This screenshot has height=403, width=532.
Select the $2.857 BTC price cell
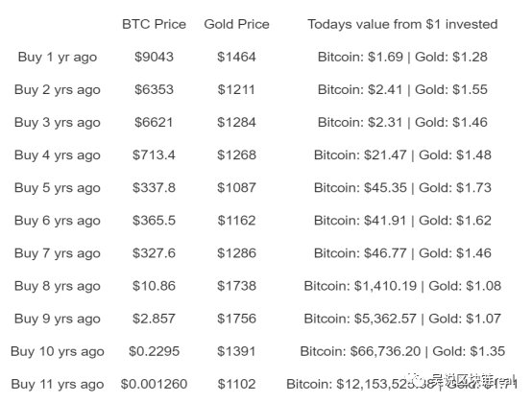pyautogui.click(x=154, y=319)
